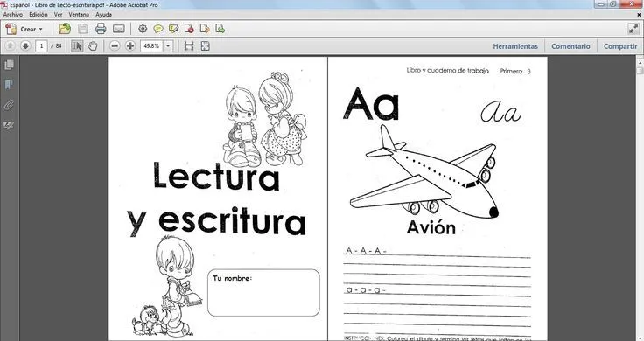
Task: Open the Comentario pane
Action: (570, 46)
